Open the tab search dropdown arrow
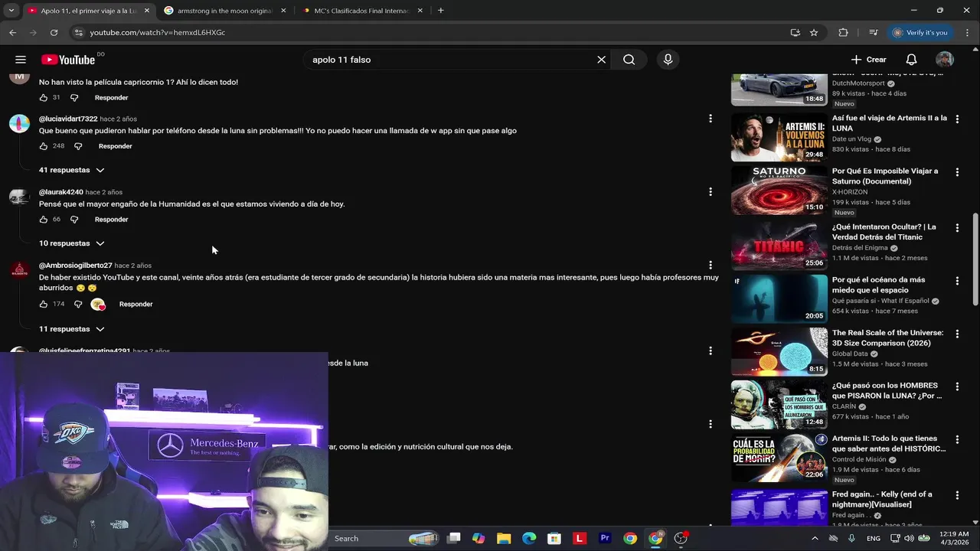980x551 pixels. click(x=11, y=11)
